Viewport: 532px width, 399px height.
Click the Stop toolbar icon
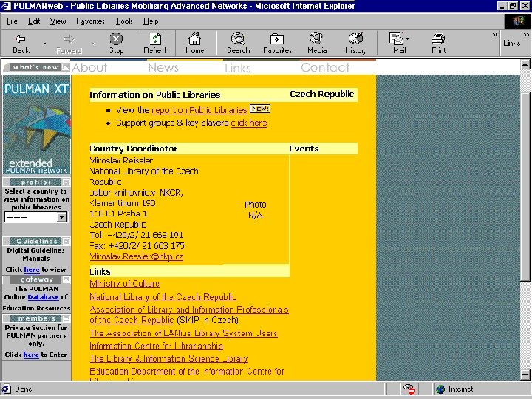point(116,44)
